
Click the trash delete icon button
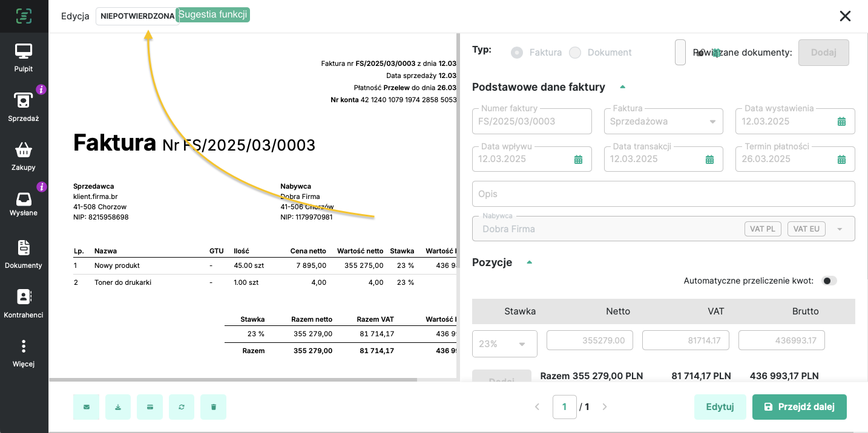213,407
